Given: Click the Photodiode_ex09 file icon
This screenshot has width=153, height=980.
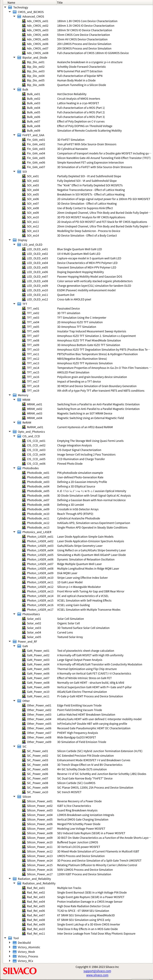Looking at the screenshot, I should pos(24,510).
